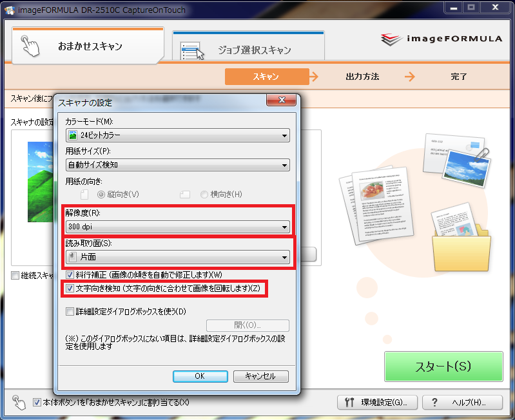Click the single-sided page icon in 読み取り面

(73, 257)
